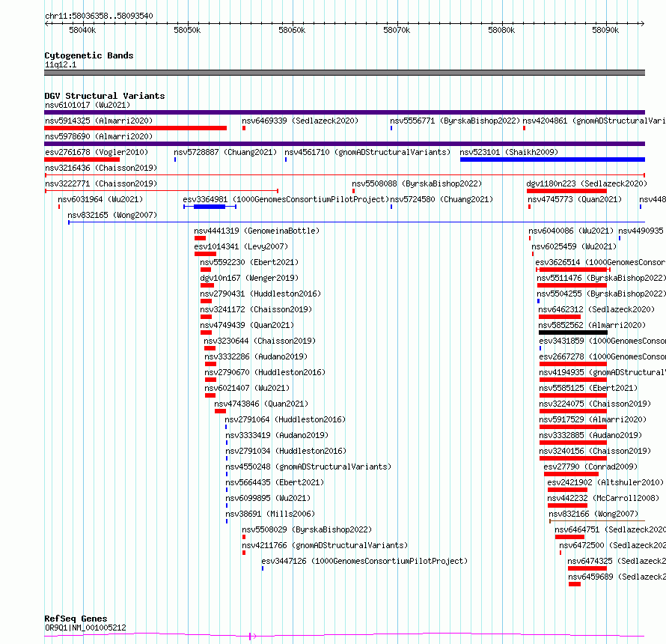666x644 pixels.
Task: Click nsv6040086 (Wu2021) label
Action: [571, 231]
